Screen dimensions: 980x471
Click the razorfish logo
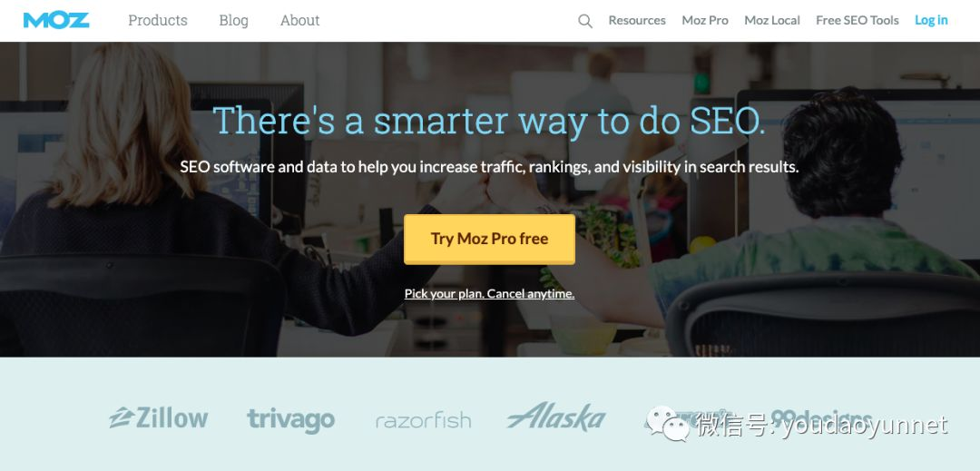[423, 421]
